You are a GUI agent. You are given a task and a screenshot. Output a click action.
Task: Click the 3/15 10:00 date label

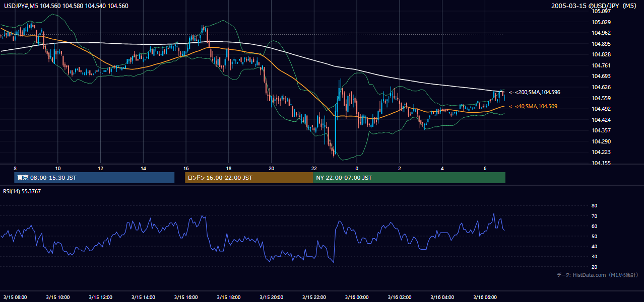pos(58,297)
